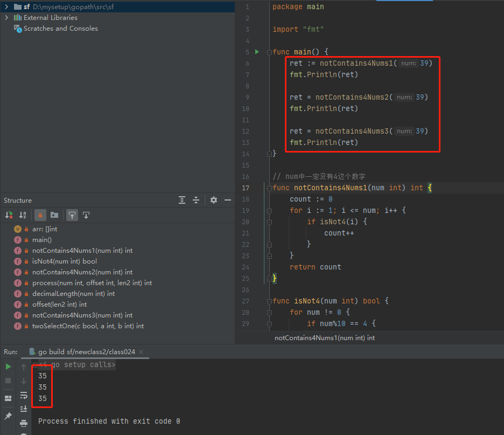
Task: Toggle autoscroll from source
Action: pyautogui.click(x=86, y=215)
